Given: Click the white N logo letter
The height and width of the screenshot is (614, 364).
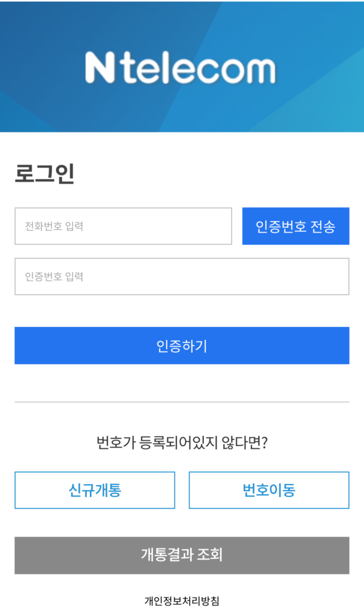Looking at the screenshot, I should [x=100, y=67].
